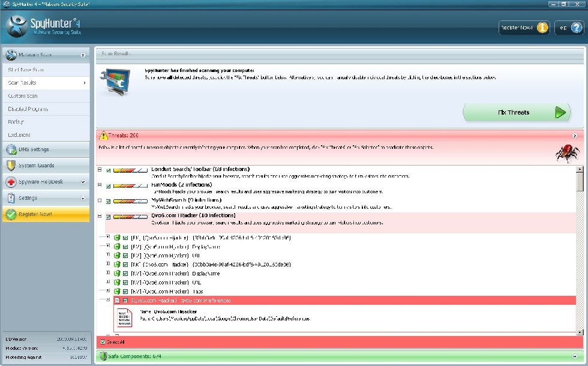Screen dimensions: 588x366
Task: Collapse the Qvo6.com Hijacker threat group
Action: [100, 216]
